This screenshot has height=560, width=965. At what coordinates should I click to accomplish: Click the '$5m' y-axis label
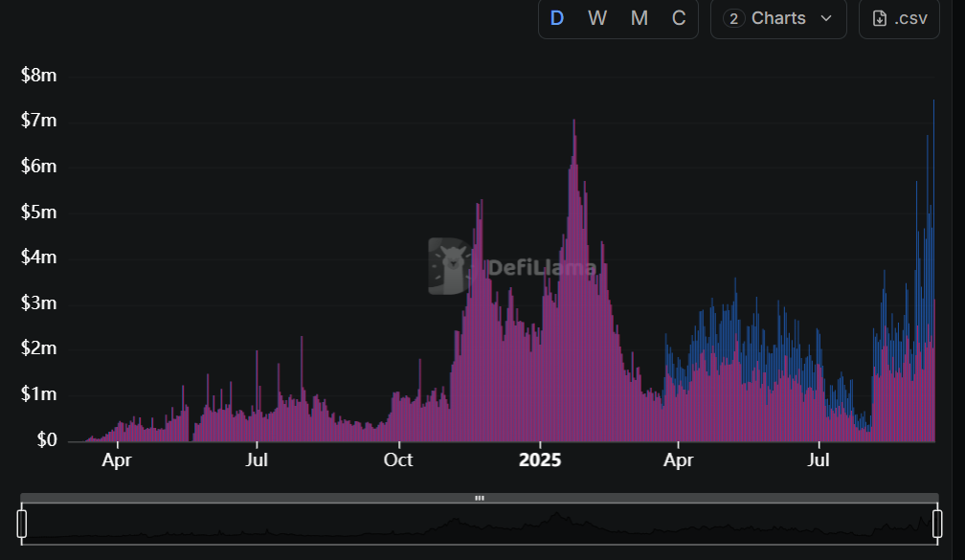coord(38,212)
